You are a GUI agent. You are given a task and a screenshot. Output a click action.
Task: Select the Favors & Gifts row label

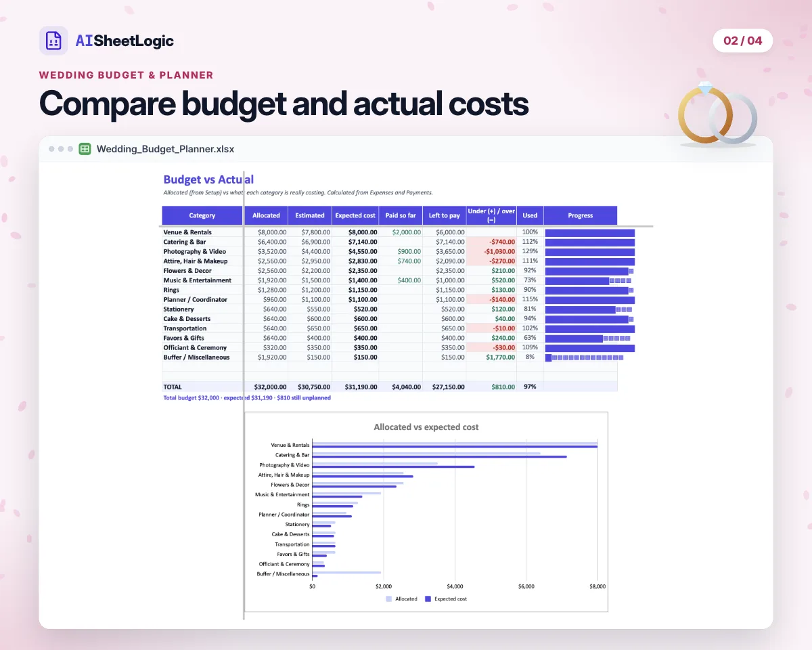tap(185, 338)
